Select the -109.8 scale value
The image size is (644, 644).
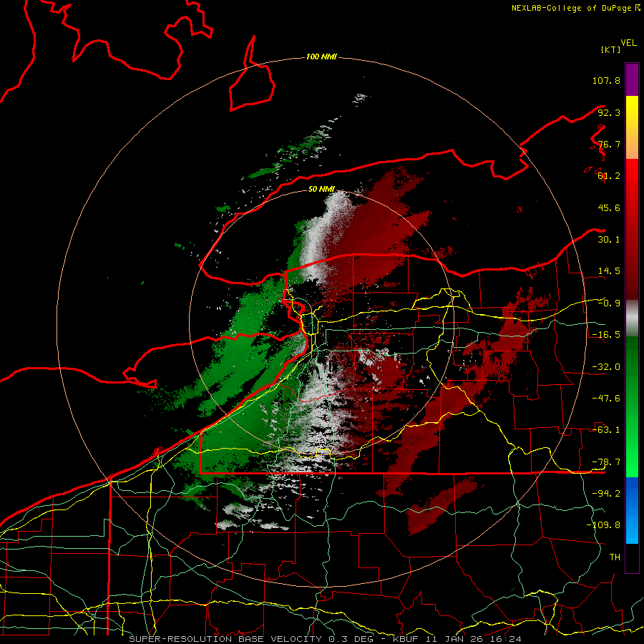pyautogui.click(x=603, y=525)
